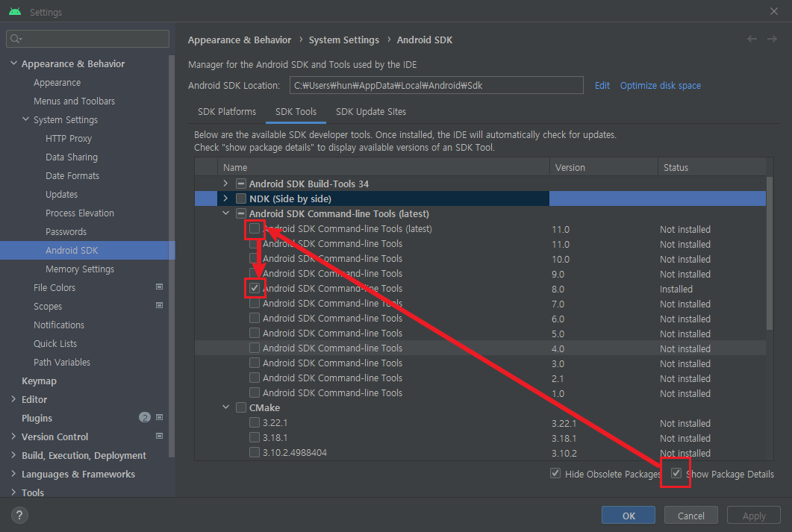This screenshot has width=792, height=532.
Task: Collapse the System Settings tree node
Action: pyautogui.click(x=26, y=119)
